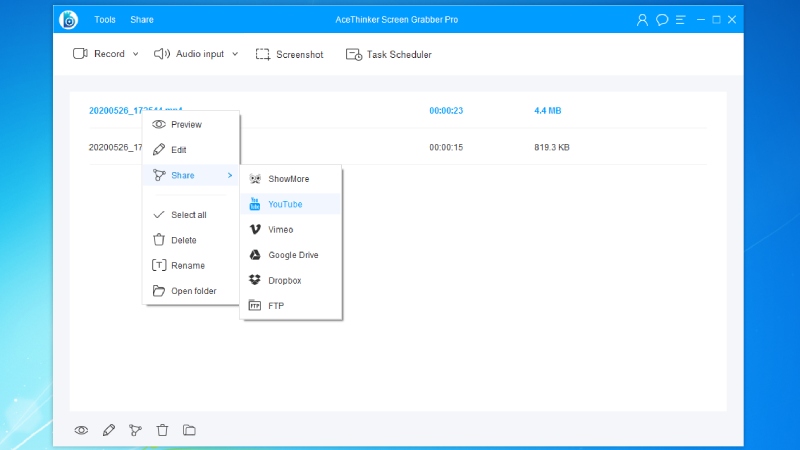This screenshot has width=800, height=450.
Task: Choose Select all from the context menu
Action: 191,215
